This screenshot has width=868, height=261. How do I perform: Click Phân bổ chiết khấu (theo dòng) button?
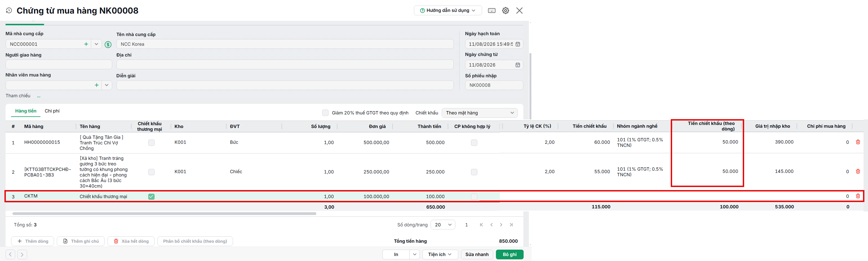(195, 241)
